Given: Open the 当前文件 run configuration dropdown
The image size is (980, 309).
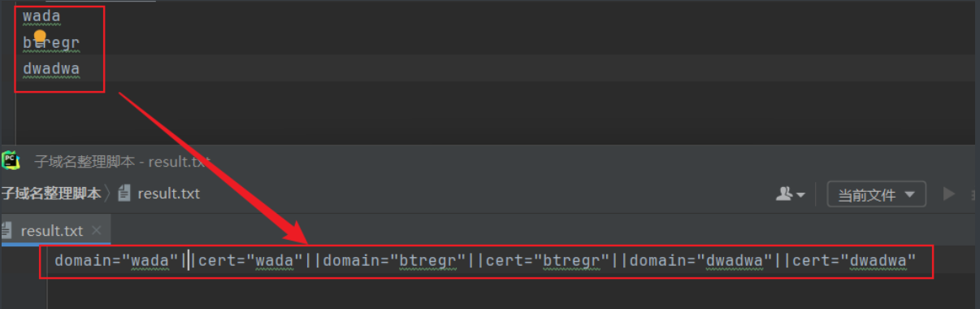Looking at the screenshot, I should click(876, 194).
